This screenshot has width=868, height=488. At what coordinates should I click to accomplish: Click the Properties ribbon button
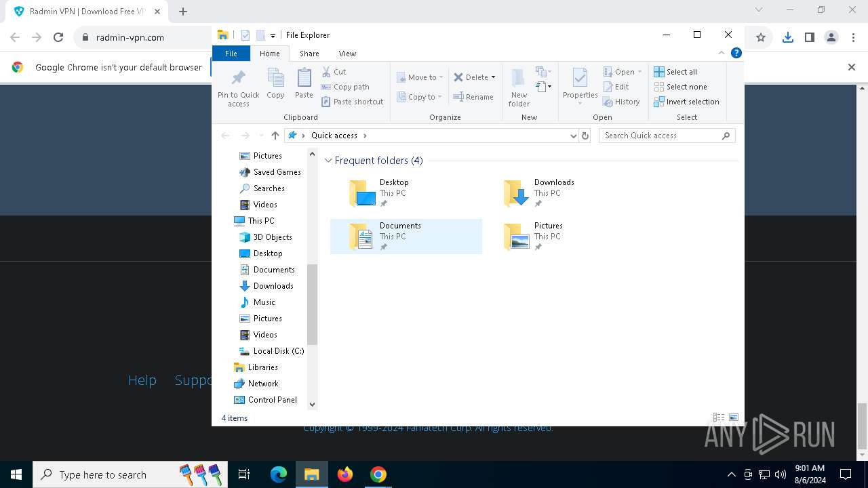(x=580, y=87)
